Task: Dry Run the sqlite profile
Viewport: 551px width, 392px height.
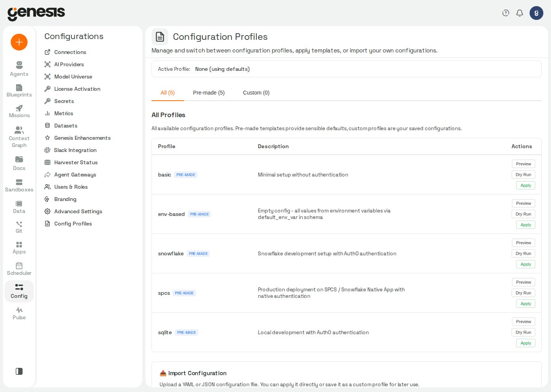Action: point(523,332)
